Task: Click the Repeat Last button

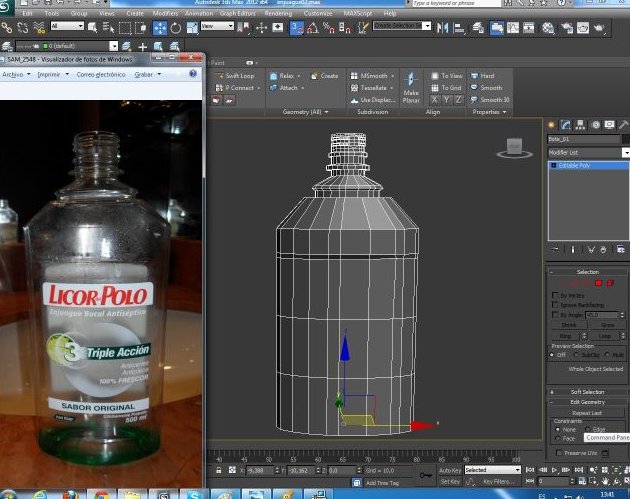Action: 587,413
